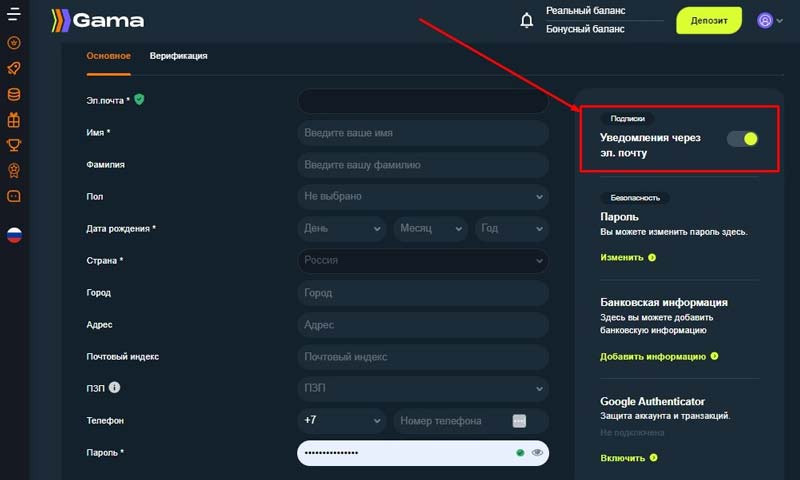Click the trophy cup sidebar icon
This screenshot has height=480, width=800.
(x=14, y=146)
